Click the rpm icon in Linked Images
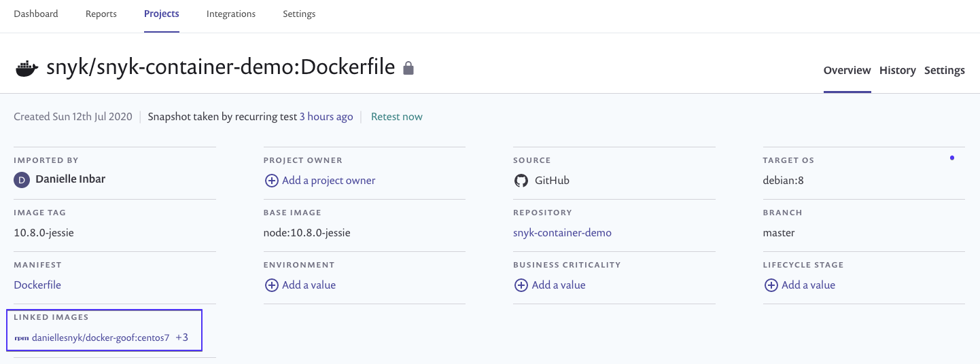Viewport: 980px width, 364px height. pos(21,338)
